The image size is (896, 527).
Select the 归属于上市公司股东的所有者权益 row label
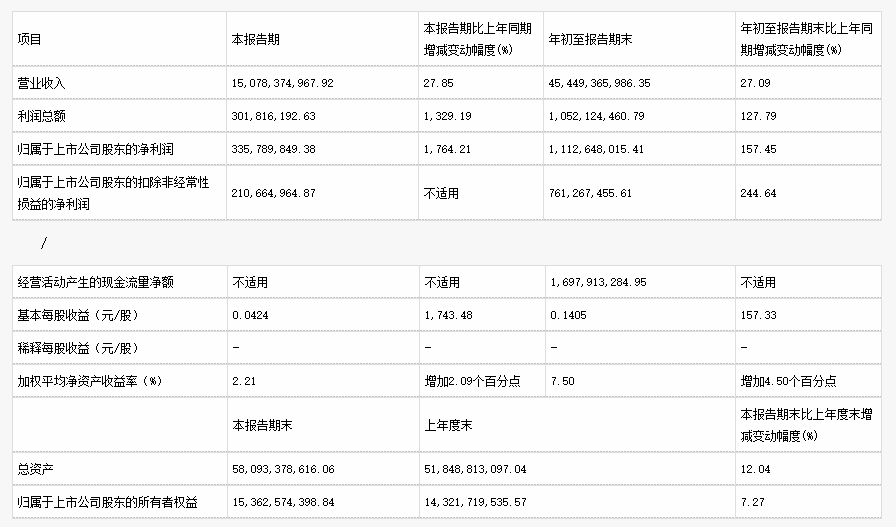coord(107,502)
